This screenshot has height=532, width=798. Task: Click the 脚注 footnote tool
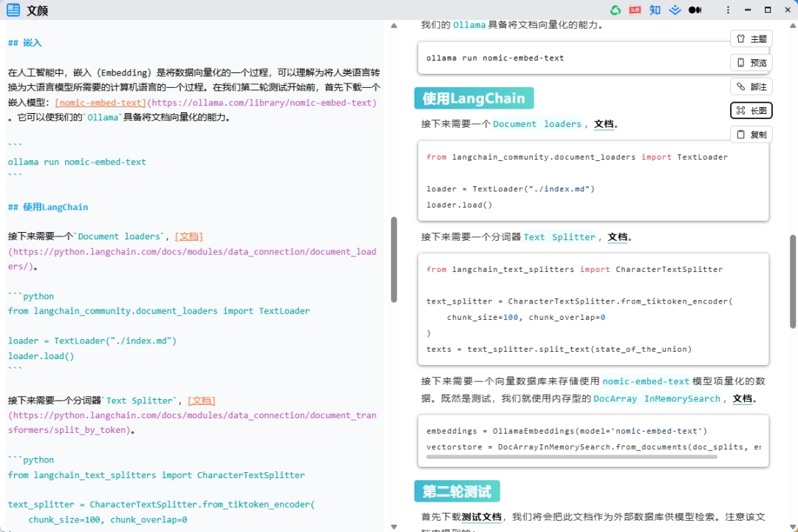[x=751, y=86]
